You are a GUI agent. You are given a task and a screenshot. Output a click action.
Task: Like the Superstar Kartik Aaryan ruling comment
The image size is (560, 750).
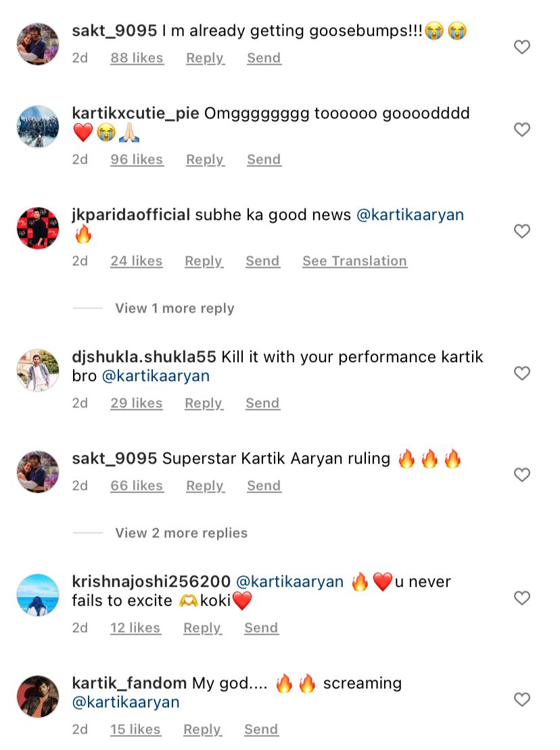521,475
